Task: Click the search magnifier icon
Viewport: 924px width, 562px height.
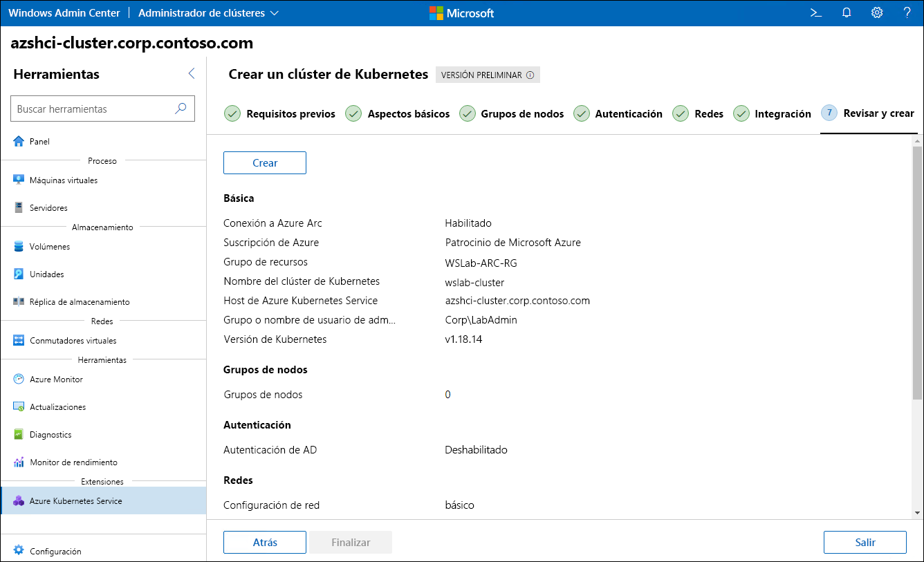Action: tap(181, 109)
